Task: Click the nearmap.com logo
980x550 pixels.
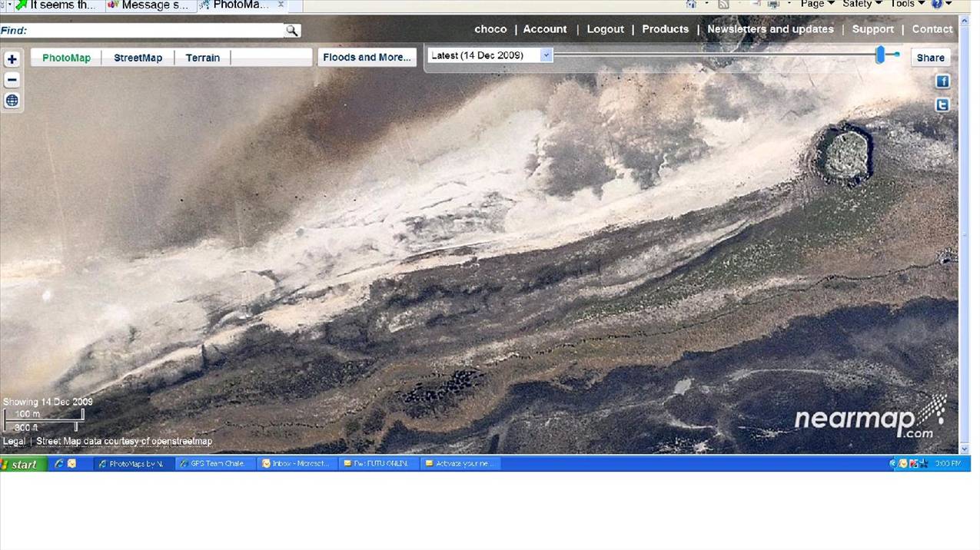Action: point(870,419)
